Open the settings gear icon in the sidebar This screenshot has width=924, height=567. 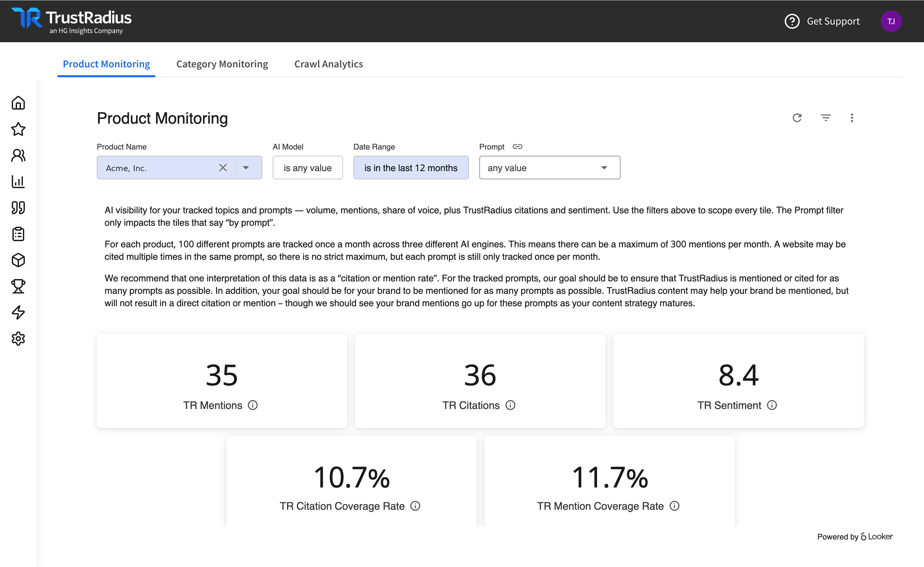[x=18, y=339]
